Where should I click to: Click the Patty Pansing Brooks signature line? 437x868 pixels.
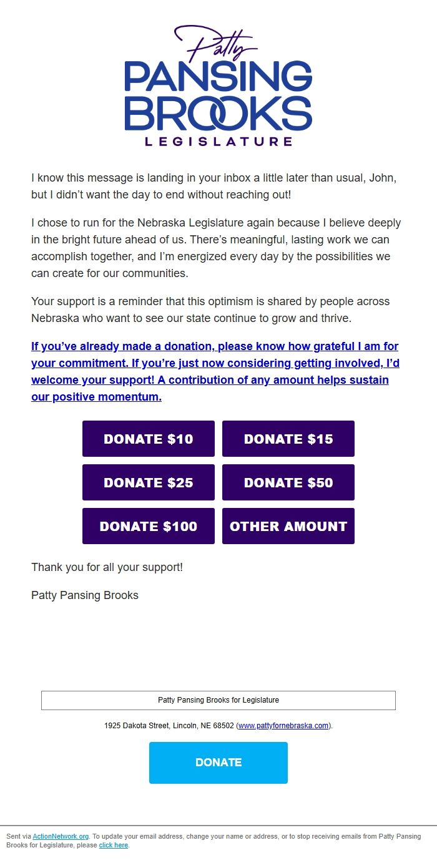(x=84, y=595)
